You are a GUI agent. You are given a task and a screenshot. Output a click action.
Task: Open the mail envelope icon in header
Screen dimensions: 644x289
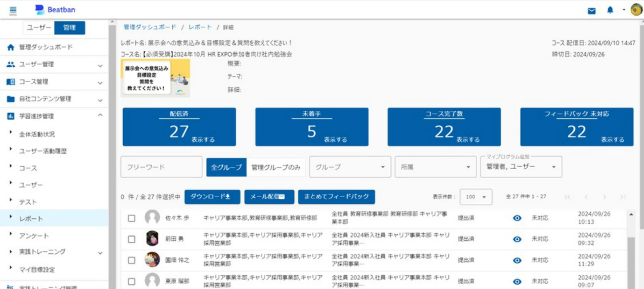coord(592,11)
